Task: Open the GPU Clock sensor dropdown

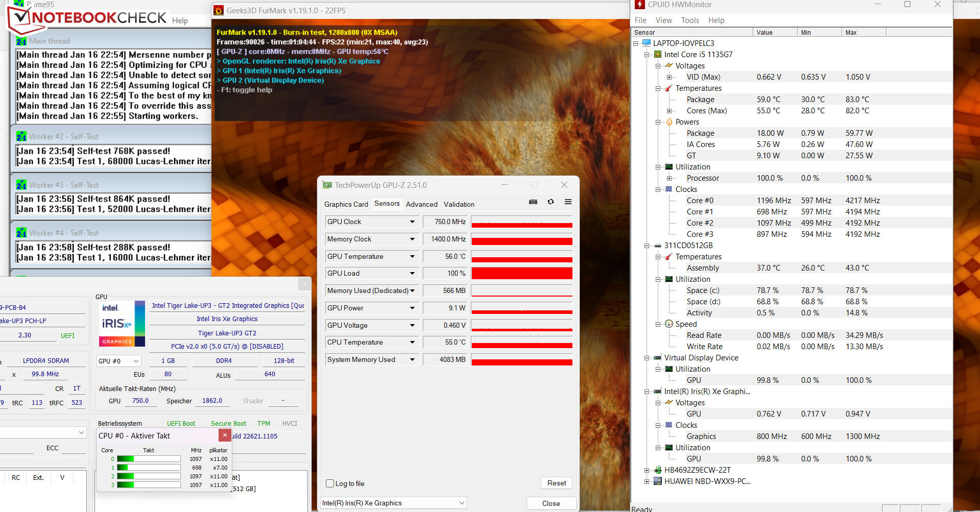Action: pyautogui.click(x=412, y=222)
